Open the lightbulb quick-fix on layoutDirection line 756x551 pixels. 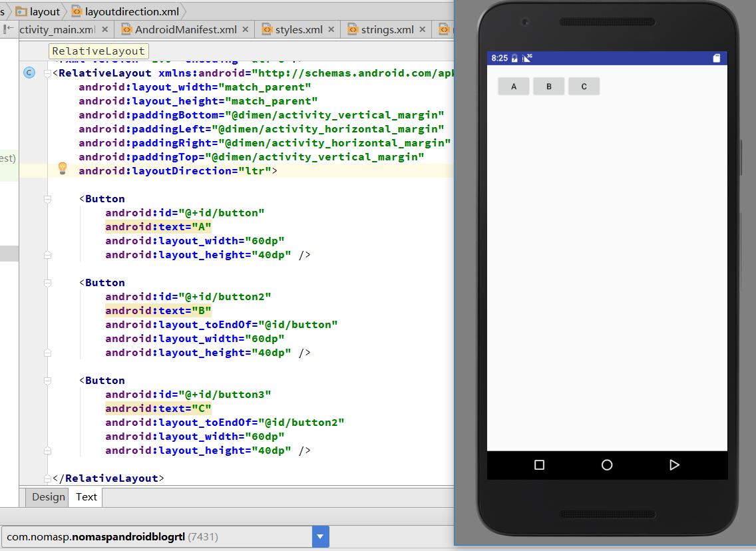pyautogui.click(x=62, y=168)
